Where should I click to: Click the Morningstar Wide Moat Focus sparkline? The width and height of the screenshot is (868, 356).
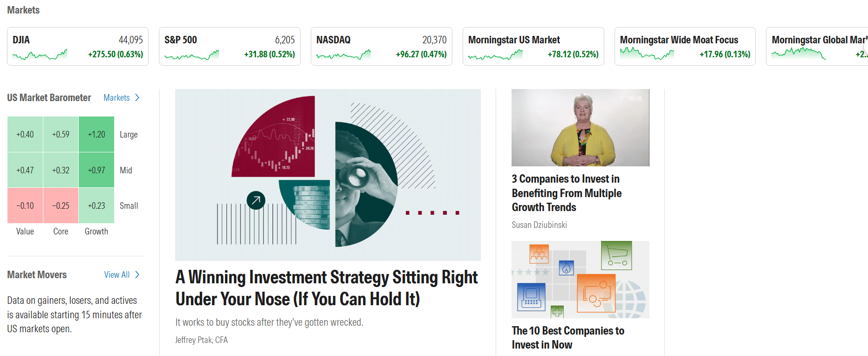647,55
